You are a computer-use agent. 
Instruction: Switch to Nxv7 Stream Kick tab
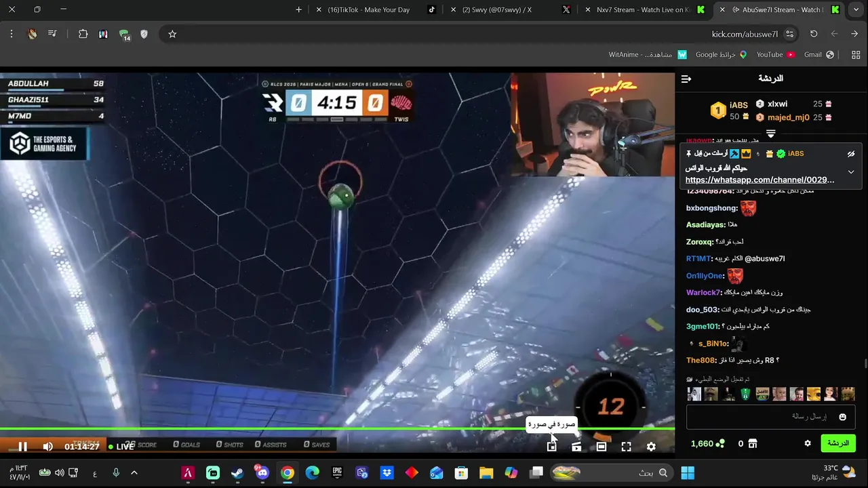pyautogui.click(x=643, y=9)
